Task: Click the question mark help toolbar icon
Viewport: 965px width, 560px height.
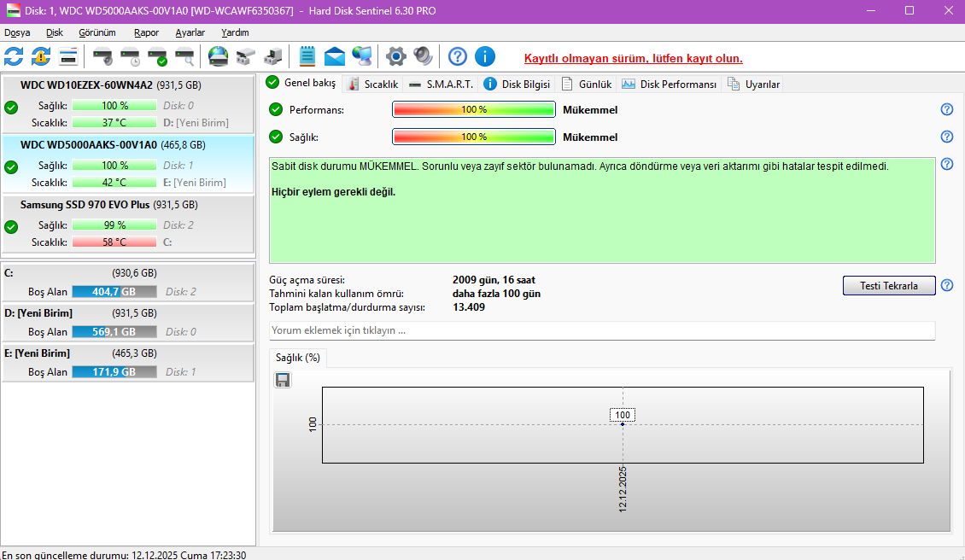Action: [x=457, y=56]
